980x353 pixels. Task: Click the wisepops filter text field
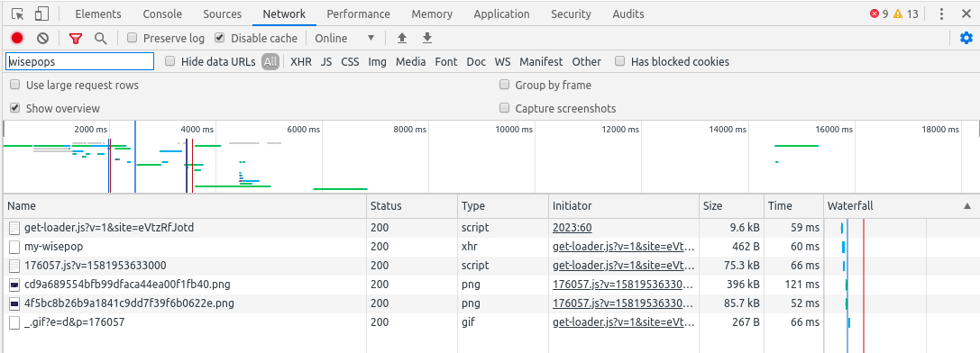(80, 61)
